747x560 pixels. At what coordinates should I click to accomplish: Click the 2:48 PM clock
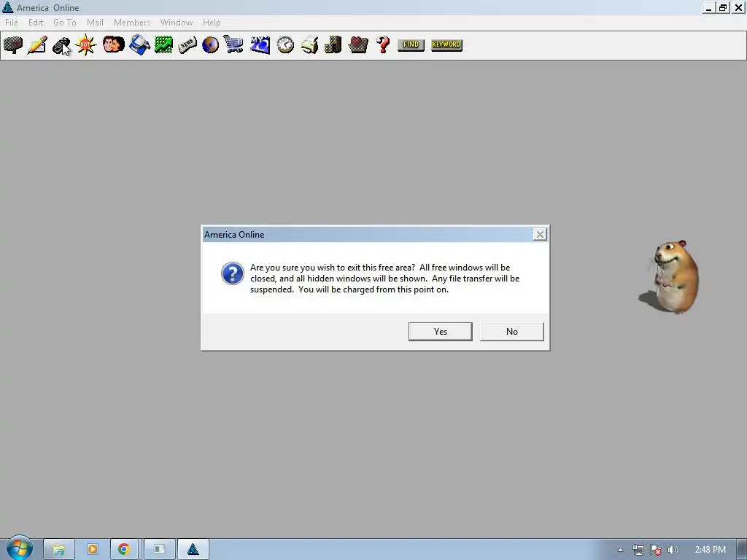click(710, 550)
